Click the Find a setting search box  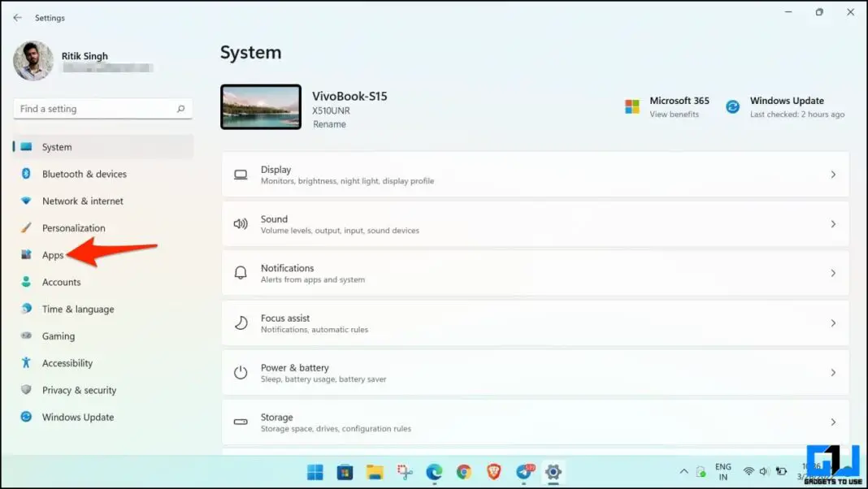(x=102, y=108)
